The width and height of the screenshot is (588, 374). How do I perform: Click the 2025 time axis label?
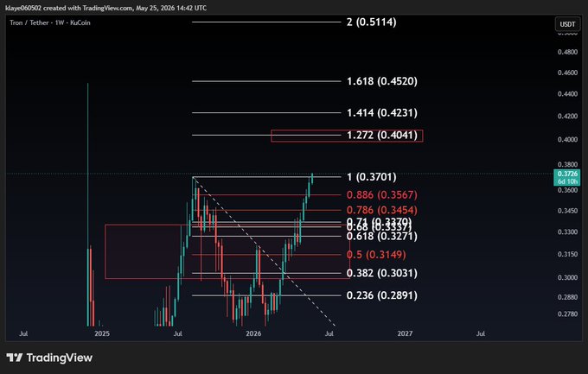[102, 333]
